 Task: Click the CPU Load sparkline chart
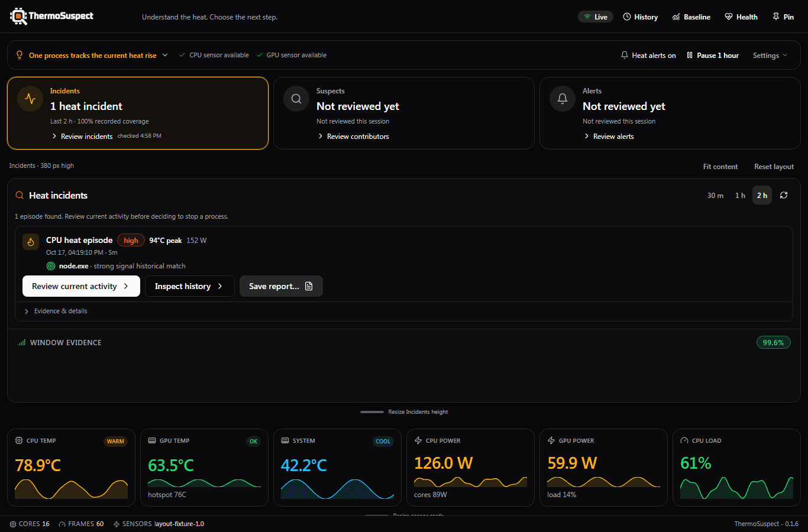(x=736, y=487)
